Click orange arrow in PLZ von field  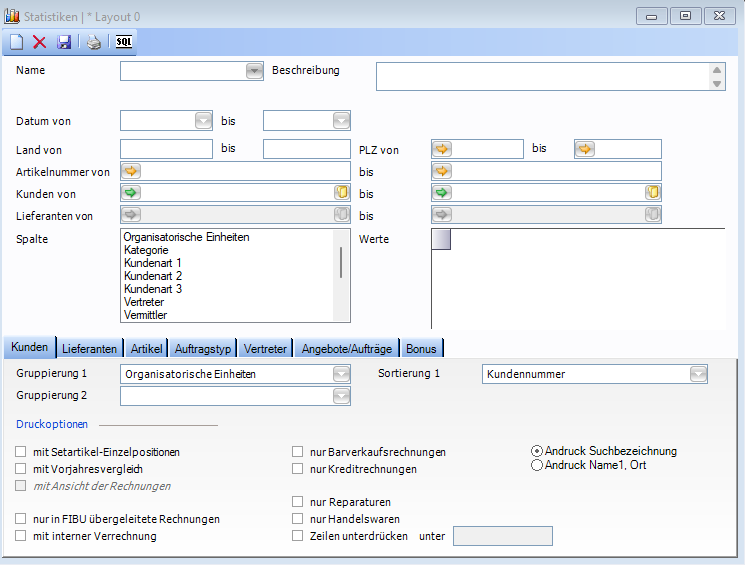(442, 149)
